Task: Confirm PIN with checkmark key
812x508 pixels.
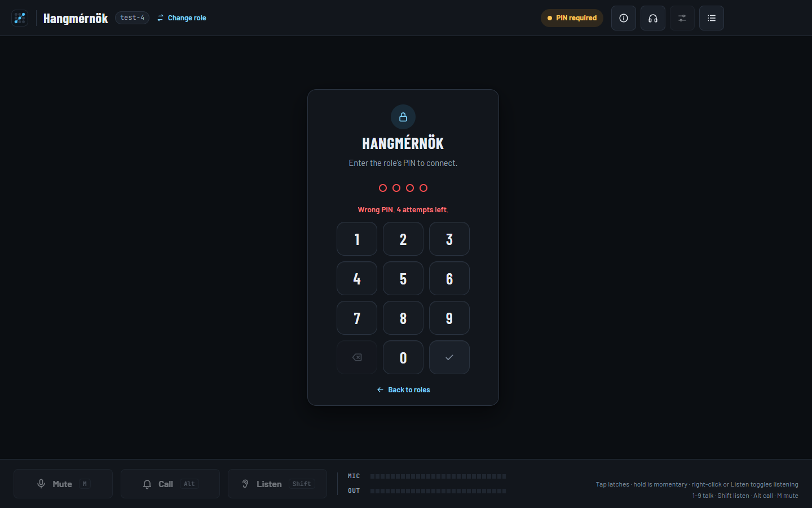Action: coord(449,357)
